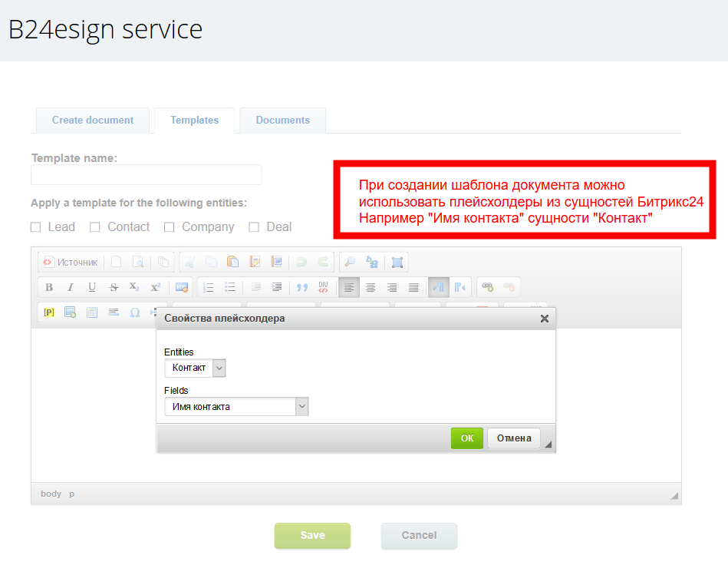
Task: Center align the text
Action: 371,287
